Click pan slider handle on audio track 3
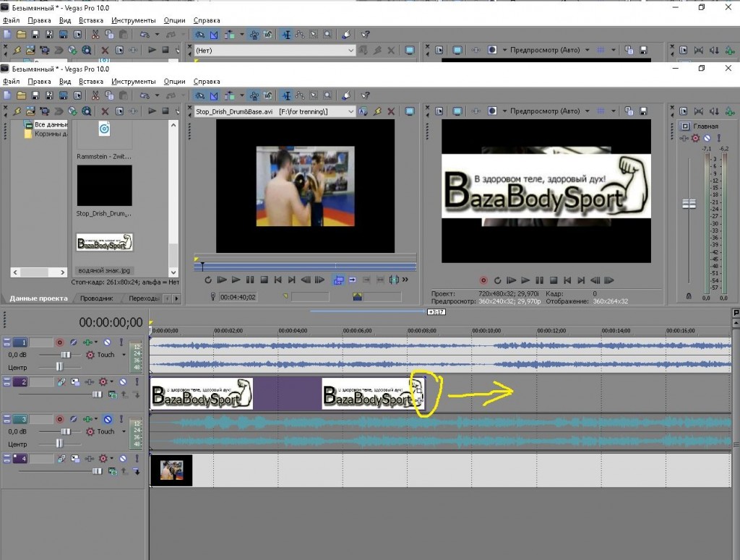Viewport: 740px width, 560px height. [x=59, y=443]
